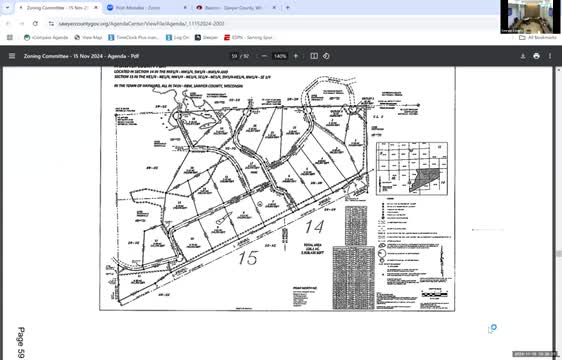This screenshot has width=562, height=360.
Task: Open the PDF viewer more actions menu
Action: pos(550,56)
